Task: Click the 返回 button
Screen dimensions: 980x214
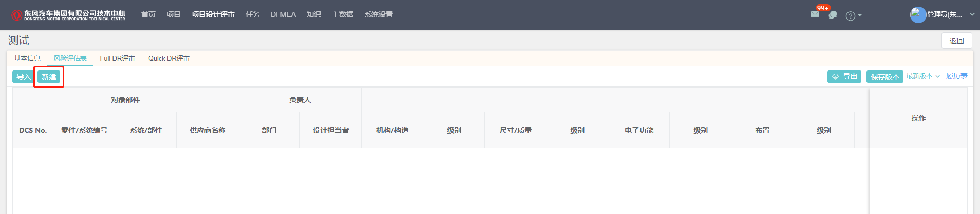Action: pos(956,41)
